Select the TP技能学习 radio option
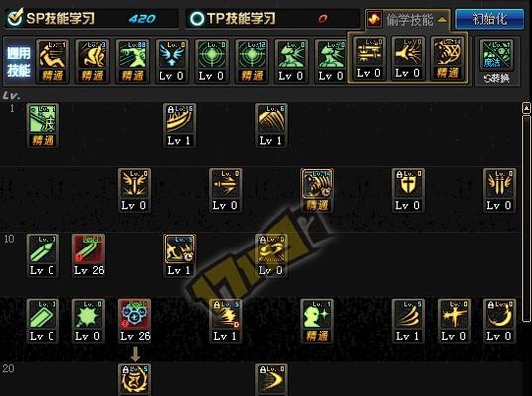 click(x=197, y=19)
